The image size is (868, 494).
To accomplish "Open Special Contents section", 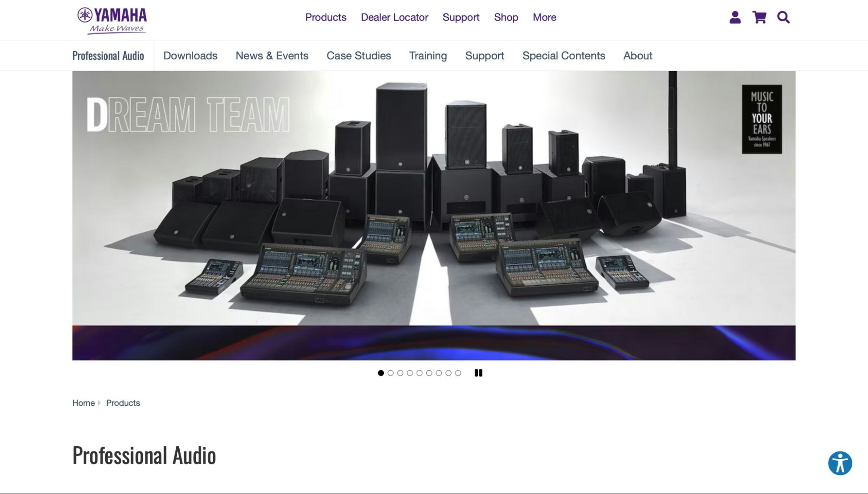I will 564,56.
